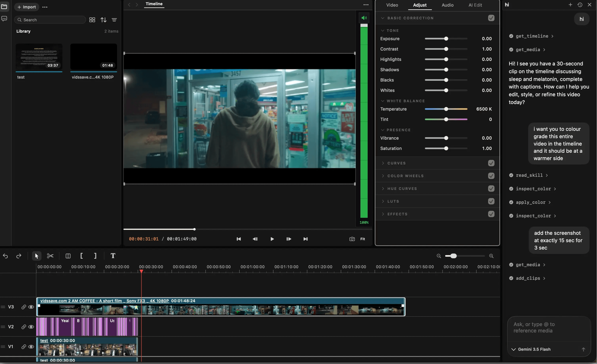This screenshot has height=364, width=597.
Task: Collapse the White Balance subsection
Action: (382, 101)
